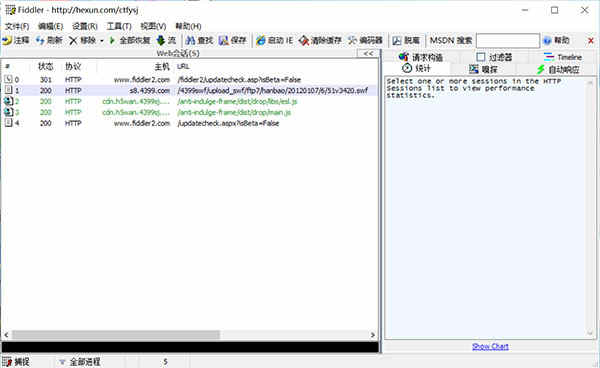Click the horizontal scrollbar of session list
600x368 pixels.
click(x=189, y=335)
